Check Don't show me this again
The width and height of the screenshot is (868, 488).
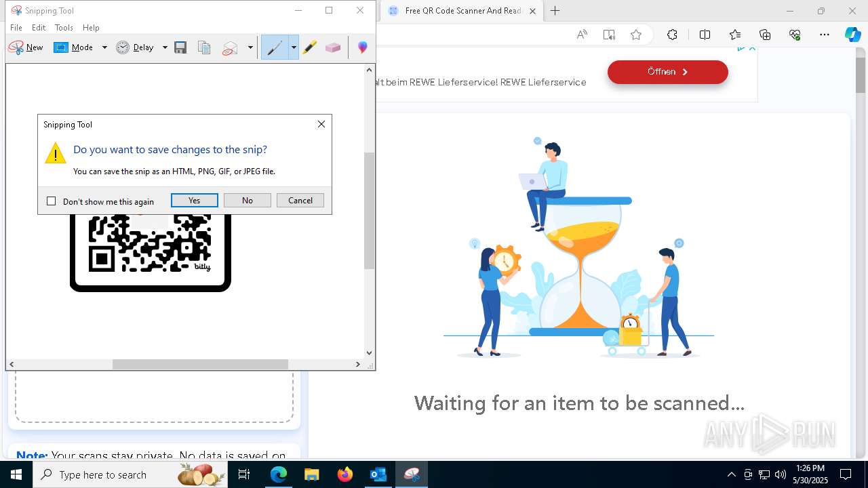(x=51, y=201)
